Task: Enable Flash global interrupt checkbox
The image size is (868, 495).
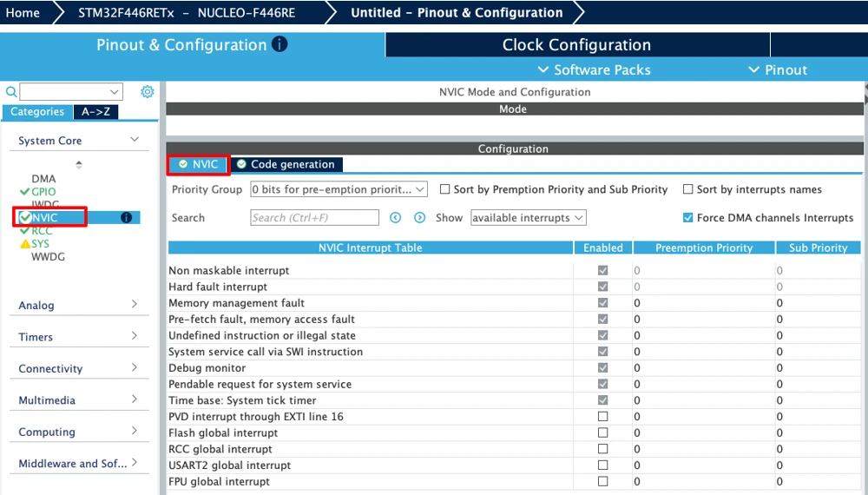Action: [x=603, y=432]
